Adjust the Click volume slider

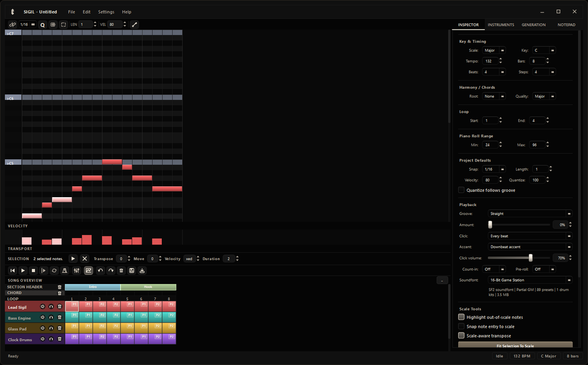(519, 258)
